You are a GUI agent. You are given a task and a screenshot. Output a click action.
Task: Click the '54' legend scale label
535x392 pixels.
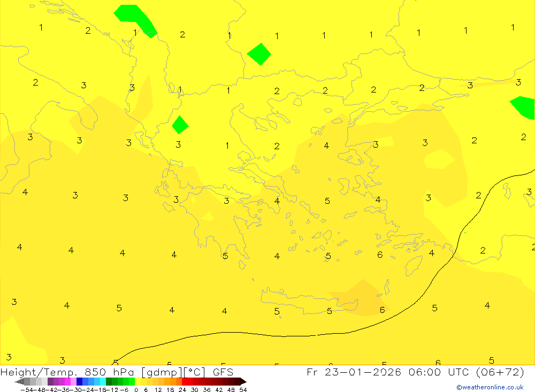[243, 390]
